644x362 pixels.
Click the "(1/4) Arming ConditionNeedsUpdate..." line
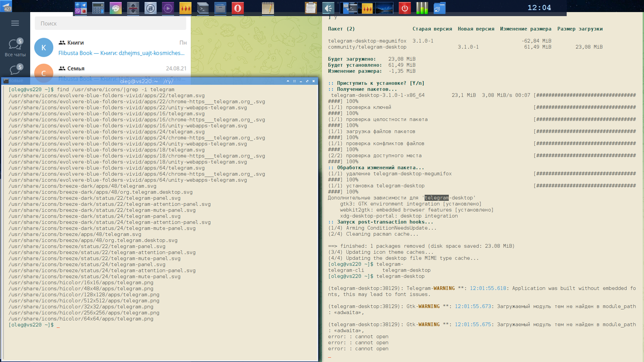tap(382, 228)
